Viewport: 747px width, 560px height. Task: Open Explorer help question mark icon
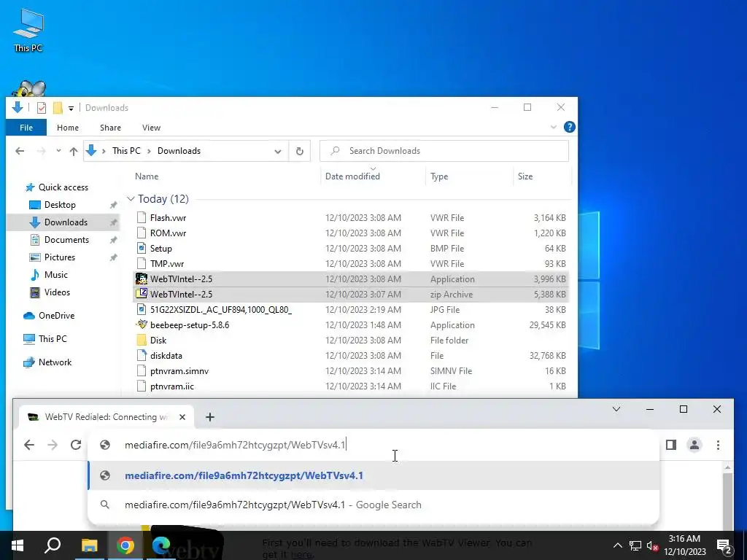[569, 127]
